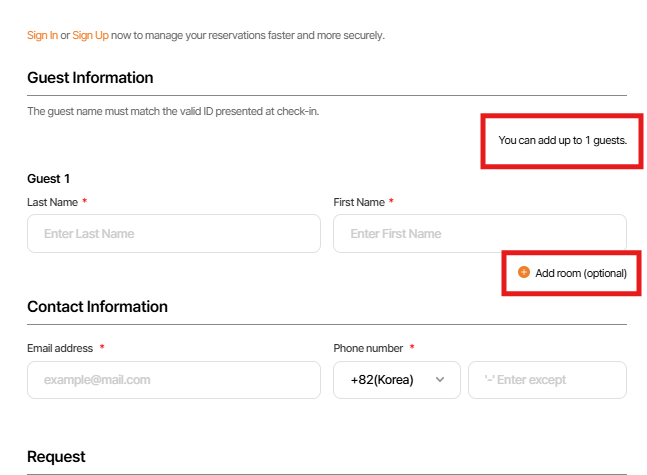Click the orange plus icon for Add room
The width and height of the screenshot is (647, 475).
[524, 272]
